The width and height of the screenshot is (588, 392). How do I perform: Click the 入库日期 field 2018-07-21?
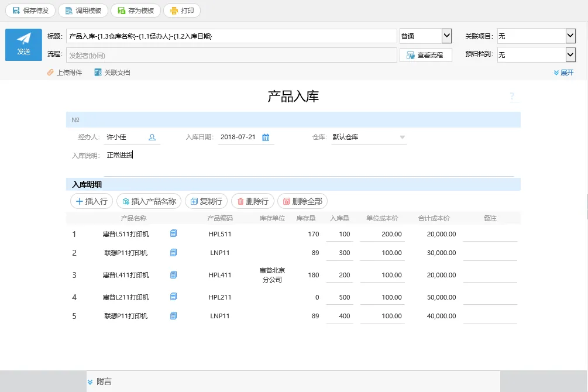pyautogui.click(x=238, y=137)
